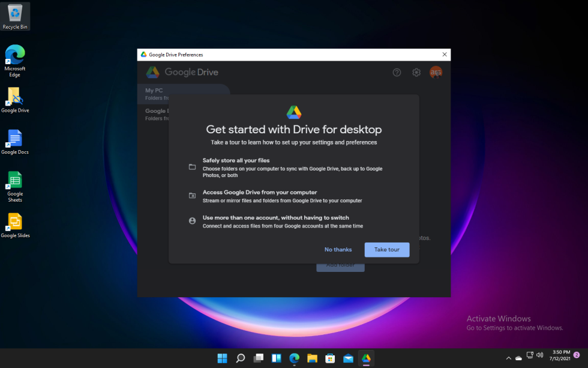Open the settings gear in Google Drive header

pos(416,72)
